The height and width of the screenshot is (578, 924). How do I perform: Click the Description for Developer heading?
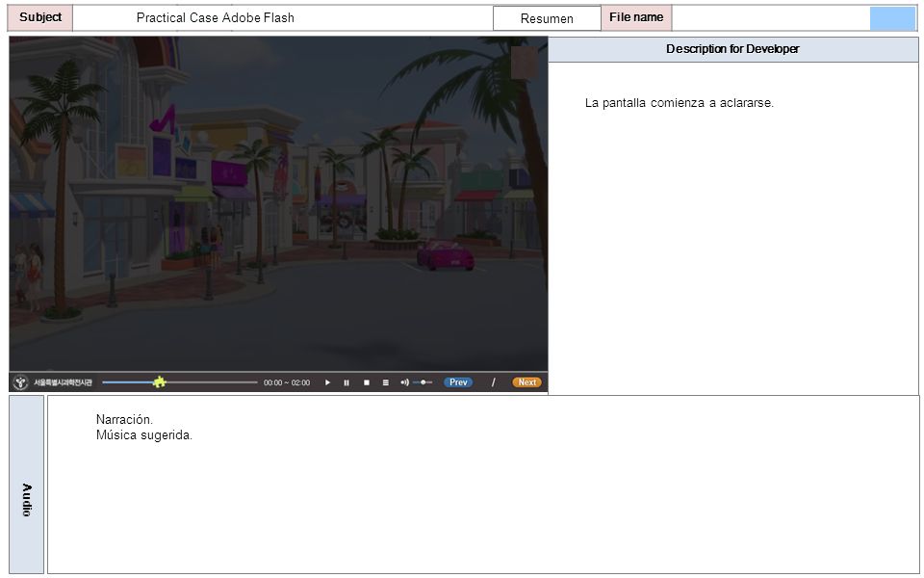tap(733, 49)
